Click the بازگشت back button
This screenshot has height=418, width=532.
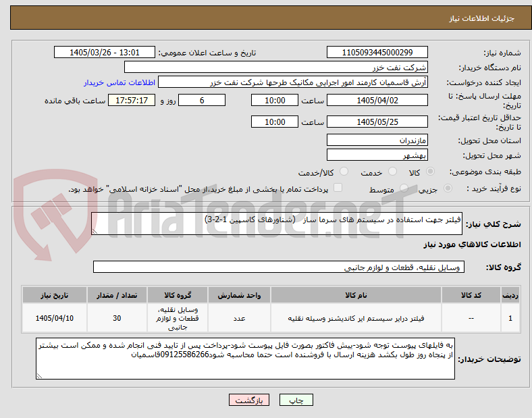click(x=249, y=400)
